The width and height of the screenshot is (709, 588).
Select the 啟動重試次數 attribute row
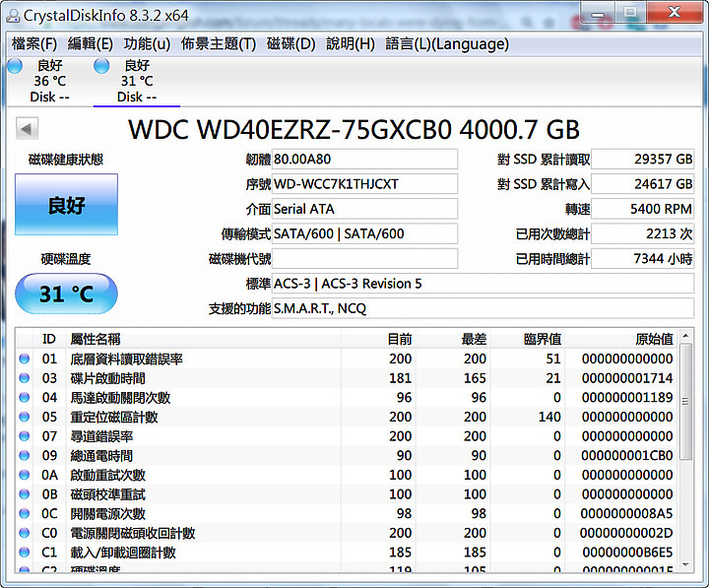[347, 475]
